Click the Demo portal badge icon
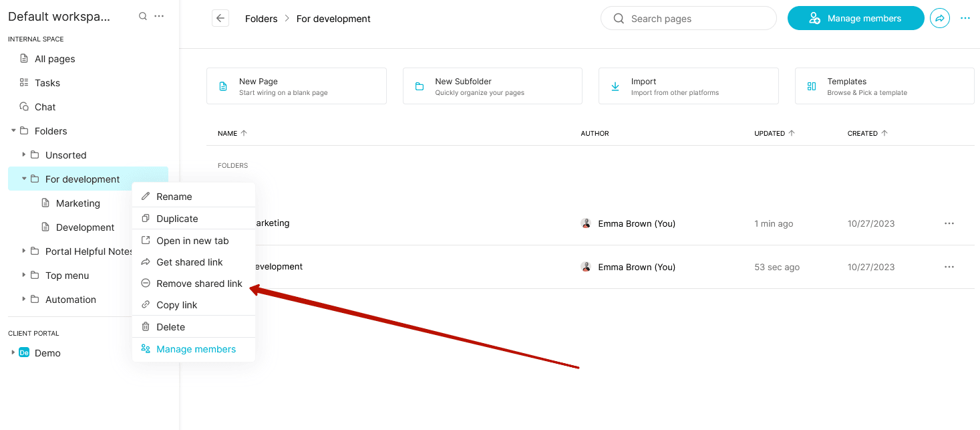980x430 pixels. tap(24, 353)
